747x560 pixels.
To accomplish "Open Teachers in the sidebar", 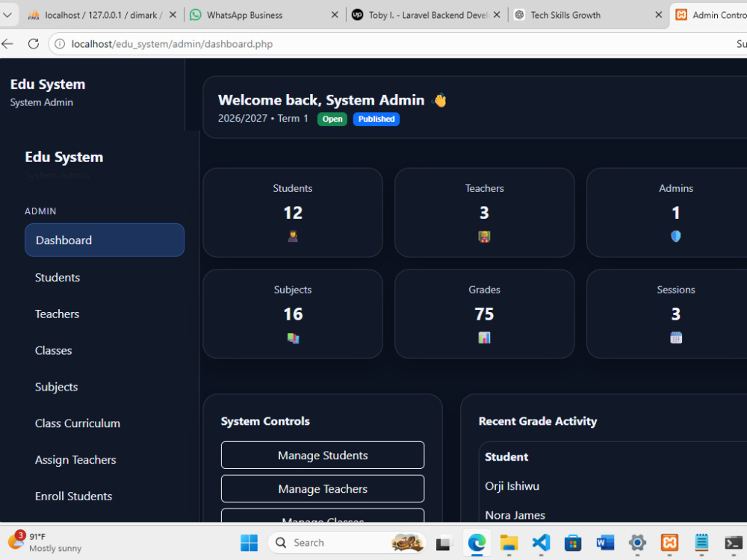I will (x=58, y=314).
